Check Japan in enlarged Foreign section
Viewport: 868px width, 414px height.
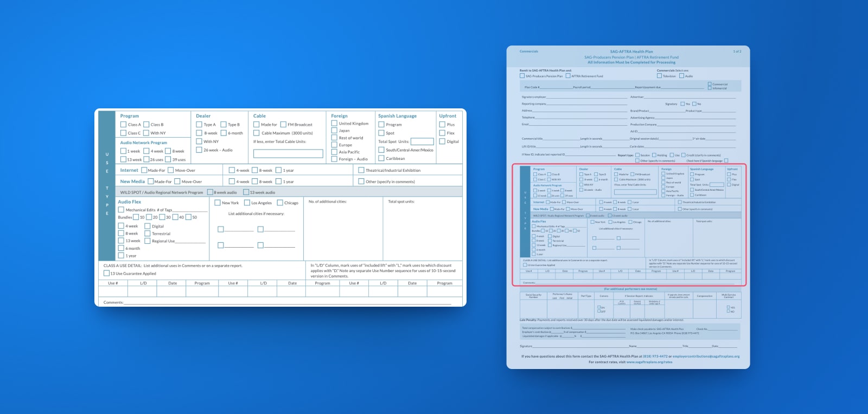click(x=334, y=131)
